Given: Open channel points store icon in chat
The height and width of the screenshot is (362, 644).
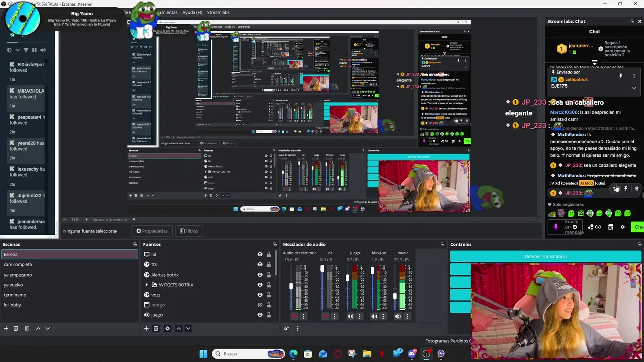Looking at the screenshot, I should [610, 227].
